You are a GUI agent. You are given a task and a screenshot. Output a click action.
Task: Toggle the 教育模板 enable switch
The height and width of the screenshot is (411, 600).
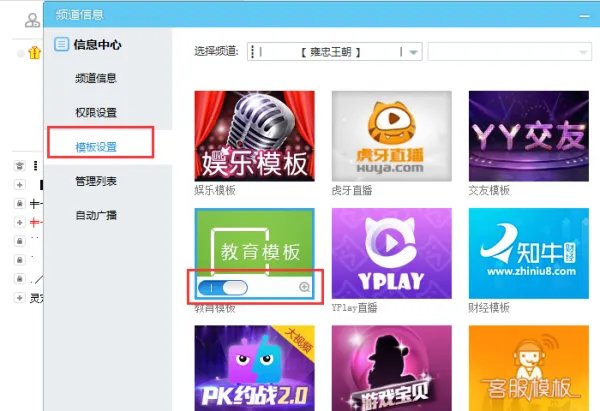(222, 288)
